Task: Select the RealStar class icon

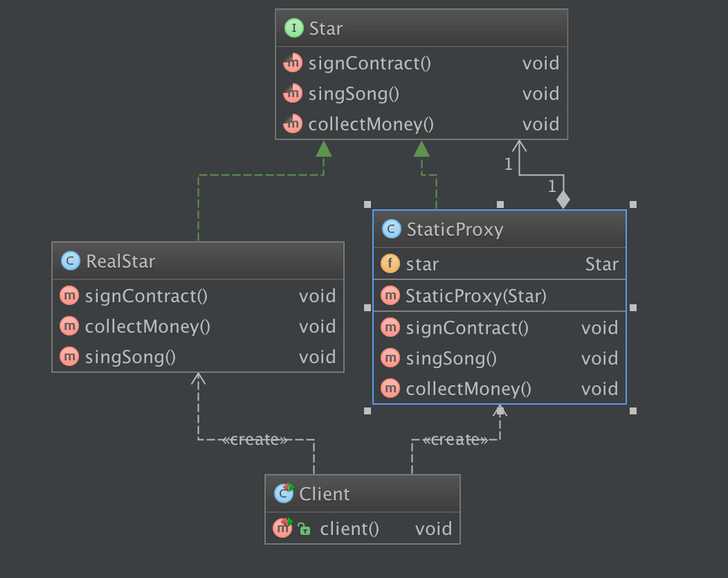Action: point(70,261)
